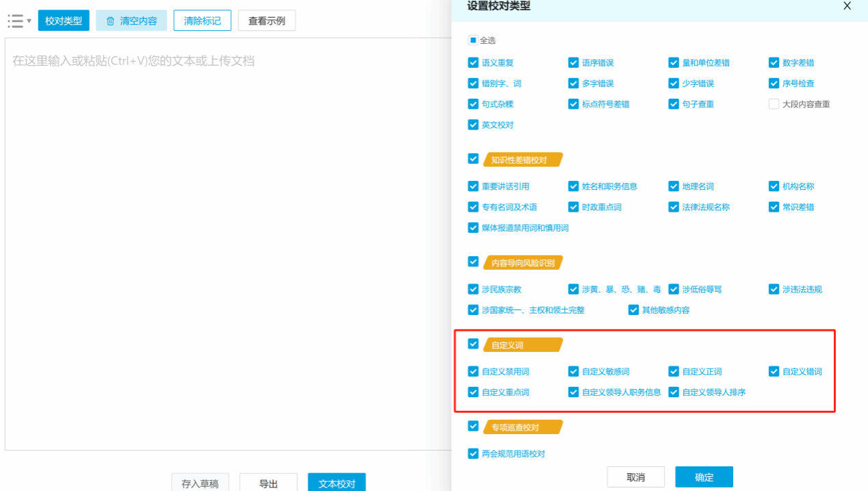Uncheck 自定义正词 checkbox
Screen dimensions: 868x491
674,372
